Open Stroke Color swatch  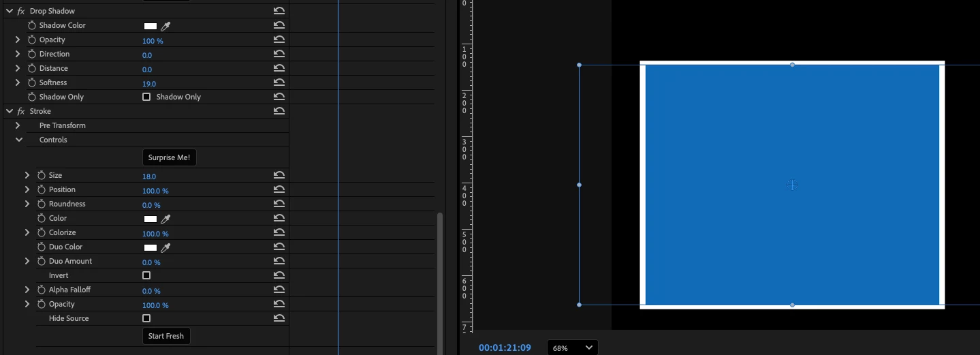click(x=151, y=219)
